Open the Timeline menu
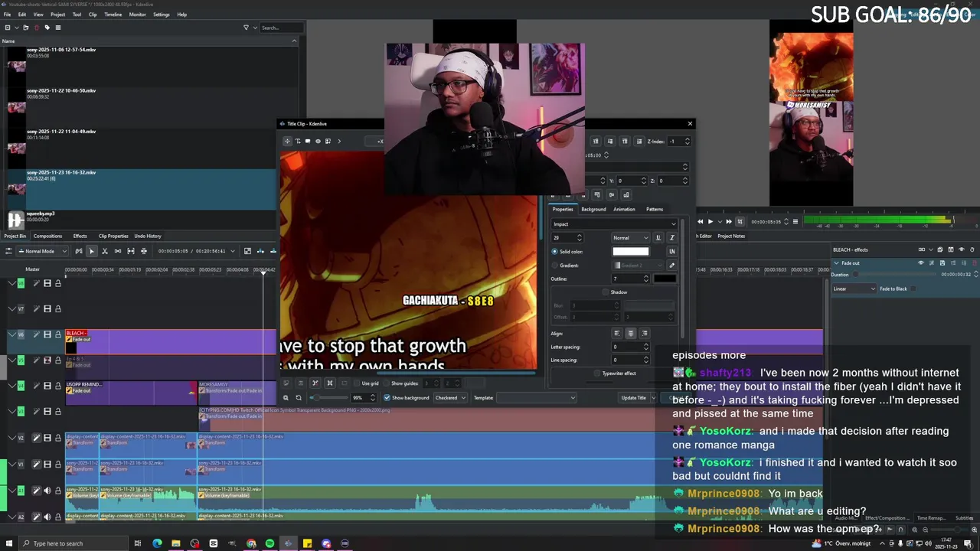This screenshot has width=980, height=551. point(113,15)
